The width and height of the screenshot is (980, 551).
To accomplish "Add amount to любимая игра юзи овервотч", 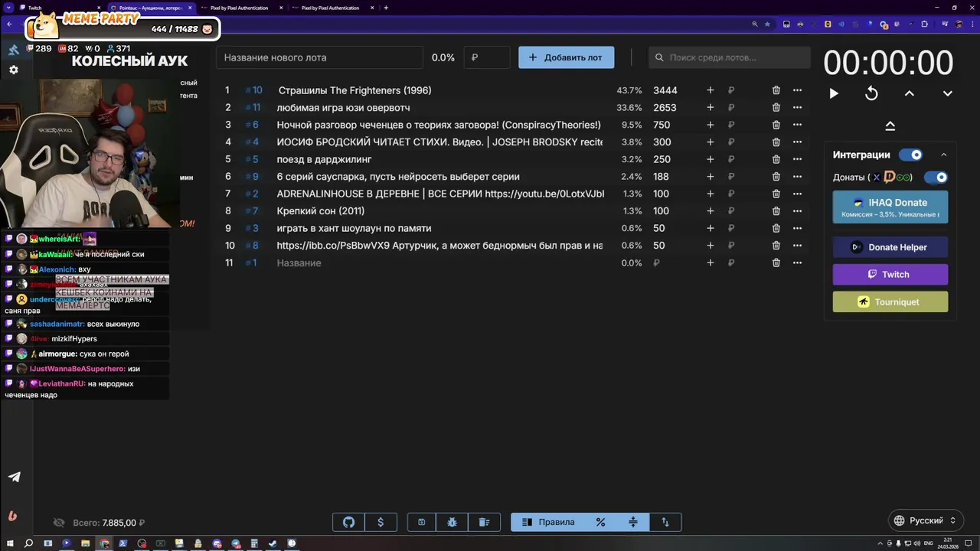I will (710, 108).
